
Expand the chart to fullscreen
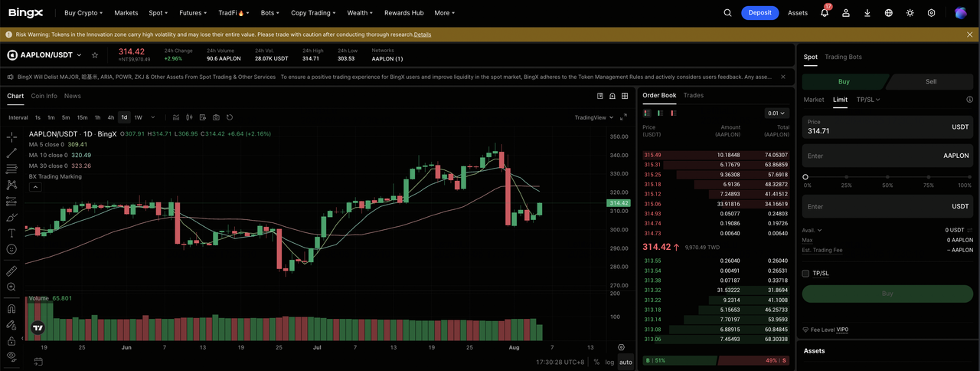coord(623,117)
